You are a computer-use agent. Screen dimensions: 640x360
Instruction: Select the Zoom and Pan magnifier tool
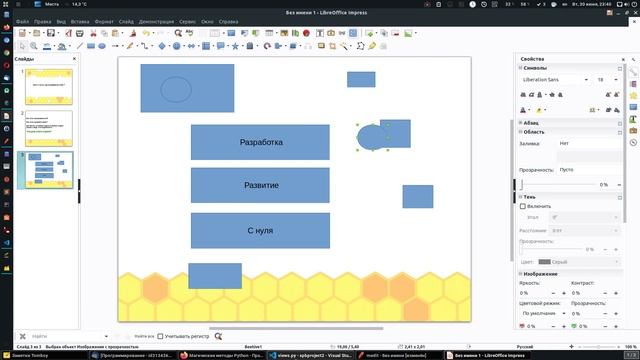[34, 46]
